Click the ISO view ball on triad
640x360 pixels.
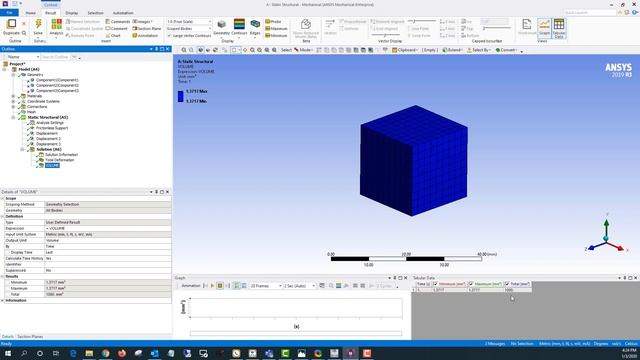[606, 238]
